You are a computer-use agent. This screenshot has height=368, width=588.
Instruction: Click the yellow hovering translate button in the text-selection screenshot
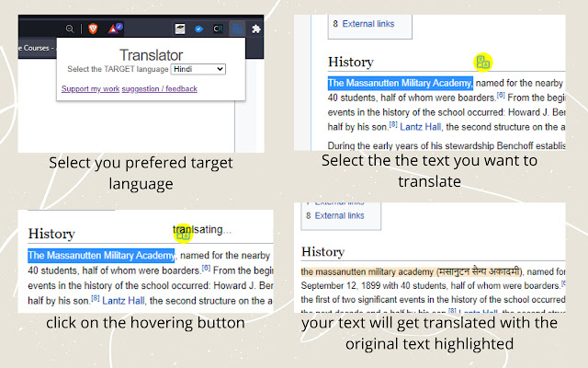tap(483, 63)
